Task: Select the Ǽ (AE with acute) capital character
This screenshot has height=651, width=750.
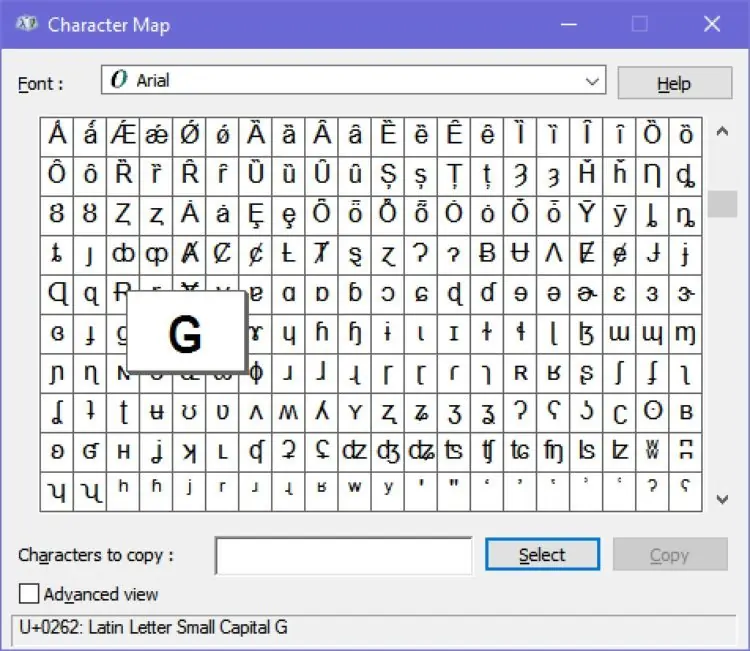Action: [x=123, y=136]
